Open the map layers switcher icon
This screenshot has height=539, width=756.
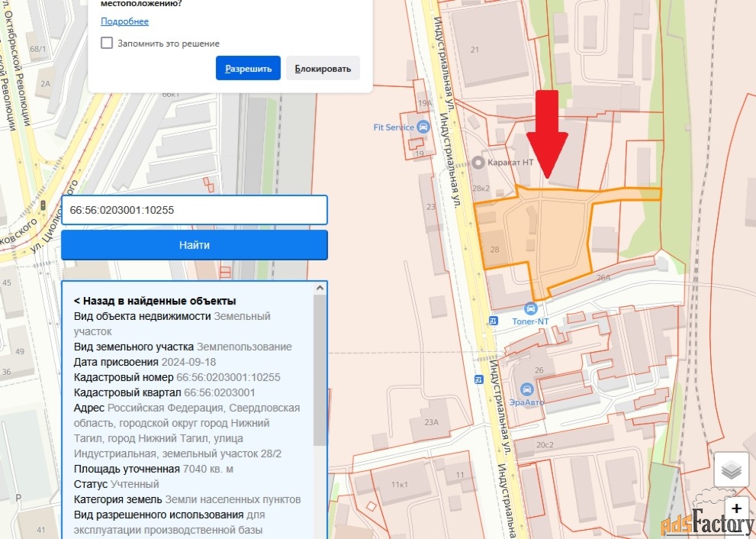coord(732,470)
